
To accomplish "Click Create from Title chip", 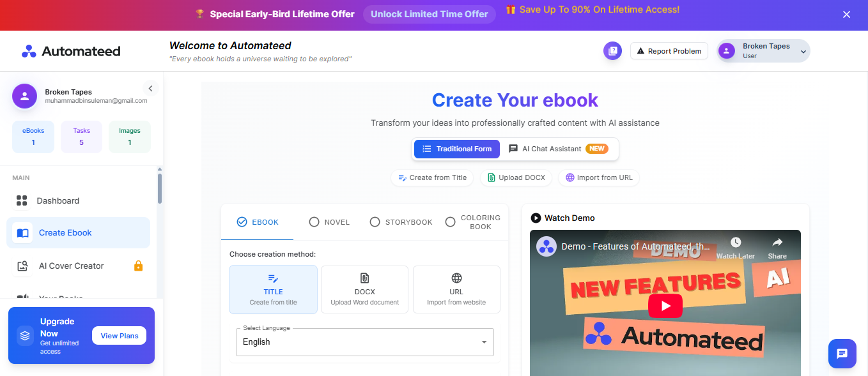I will click(432, 177).
